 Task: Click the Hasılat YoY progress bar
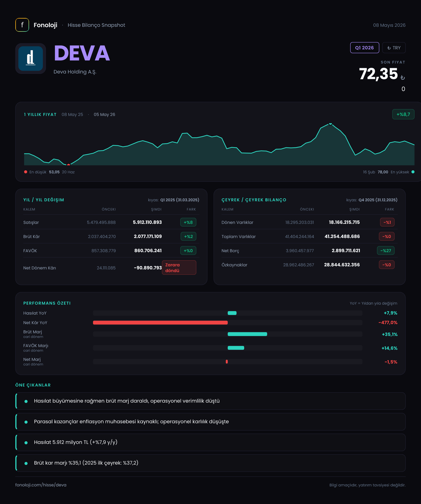(228, 313)
